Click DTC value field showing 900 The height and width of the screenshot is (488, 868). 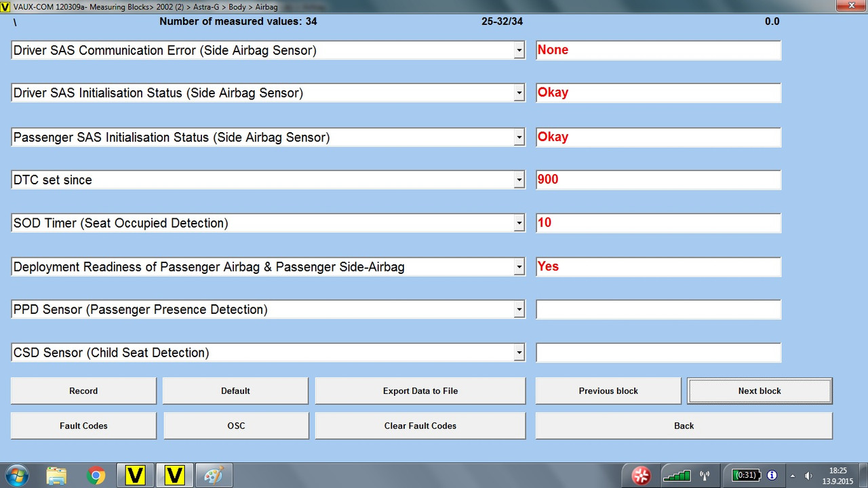(x=658, y=180)
